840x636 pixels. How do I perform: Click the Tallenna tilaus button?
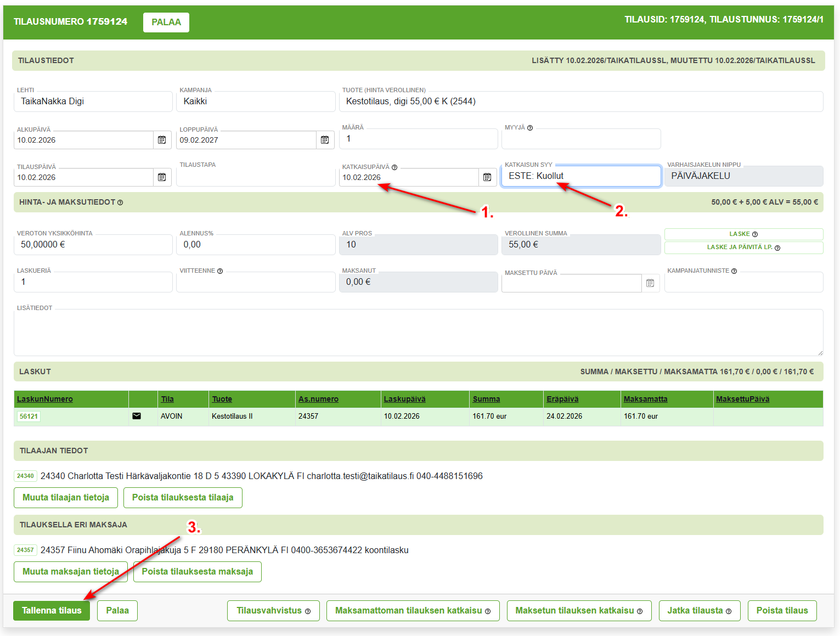[52, 610]
